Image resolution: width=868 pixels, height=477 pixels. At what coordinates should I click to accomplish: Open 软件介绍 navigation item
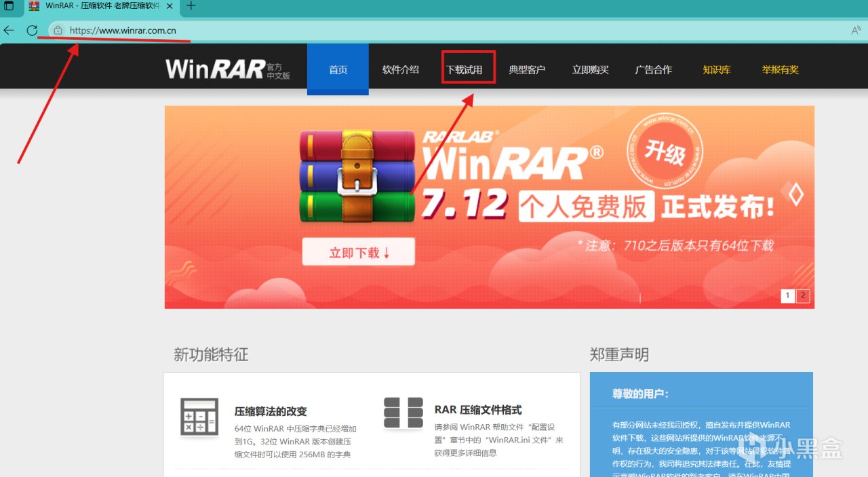pos(401,70)
